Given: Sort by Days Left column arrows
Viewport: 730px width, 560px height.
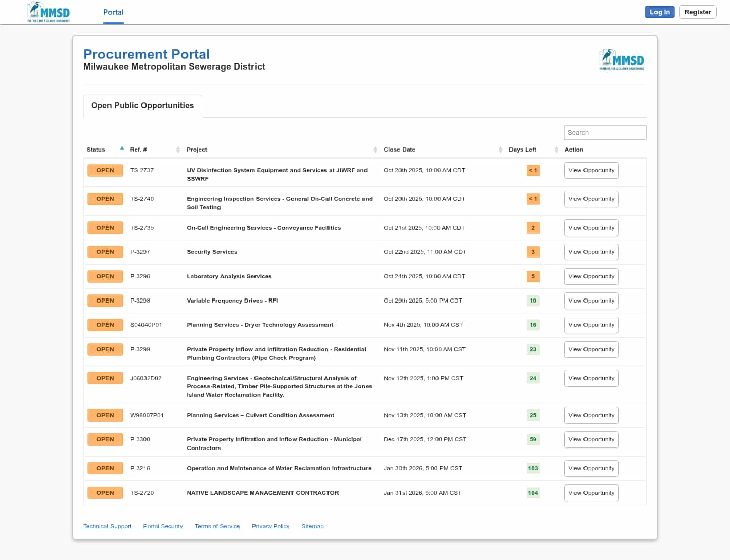Looking at the screenshot, I should (556, 150).
